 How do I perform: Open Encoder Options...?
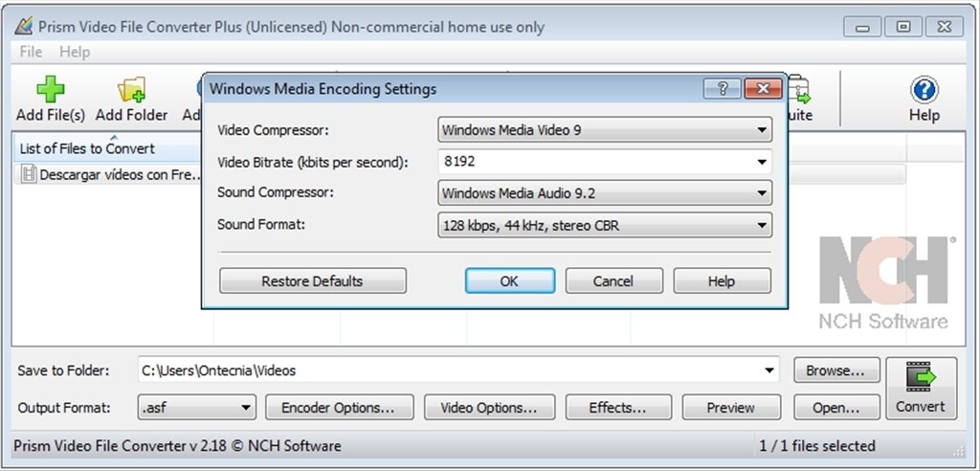[339, 408]
